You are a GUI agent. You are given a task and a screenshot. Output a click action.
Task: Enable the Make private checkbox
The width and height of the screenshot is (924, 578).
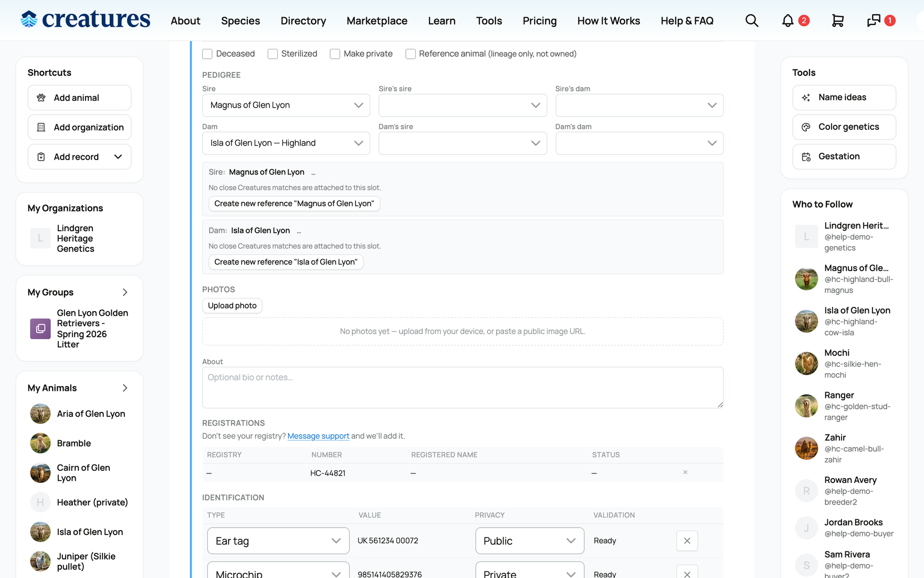335,54
